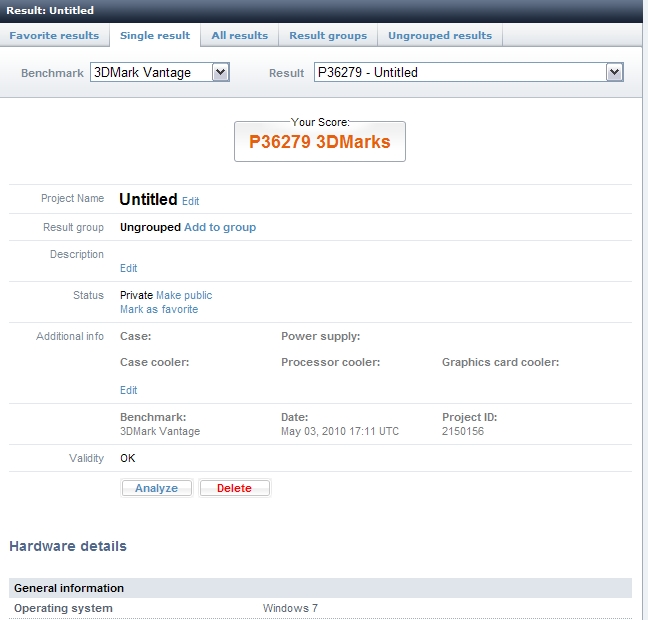
Task: Click the Validity OK value
Action: click(x=128, y=458)
